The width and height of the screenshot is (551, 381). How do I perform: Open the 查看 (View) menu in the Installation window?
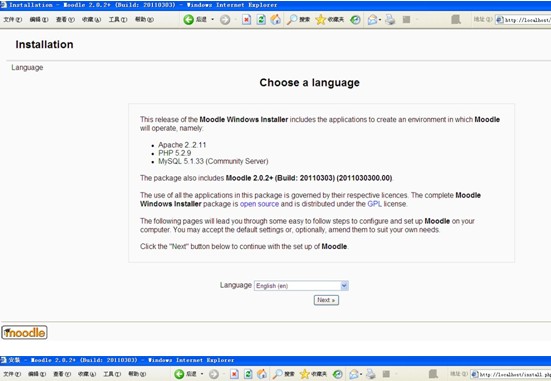tap(65, 20)
